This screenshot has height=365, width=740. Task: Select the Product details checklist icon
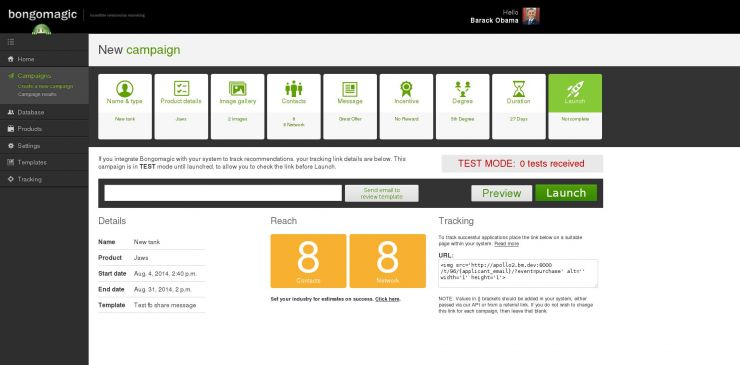point(181,88)
